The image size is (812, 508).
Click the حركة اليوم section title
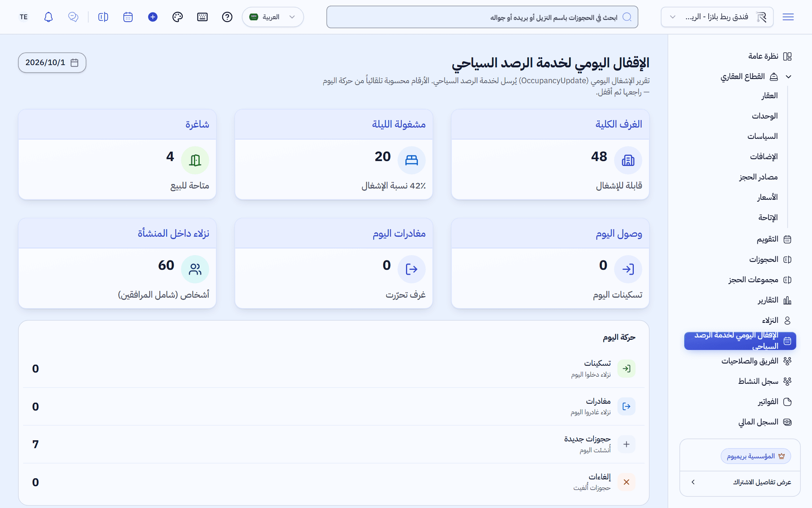coord(619,338)
